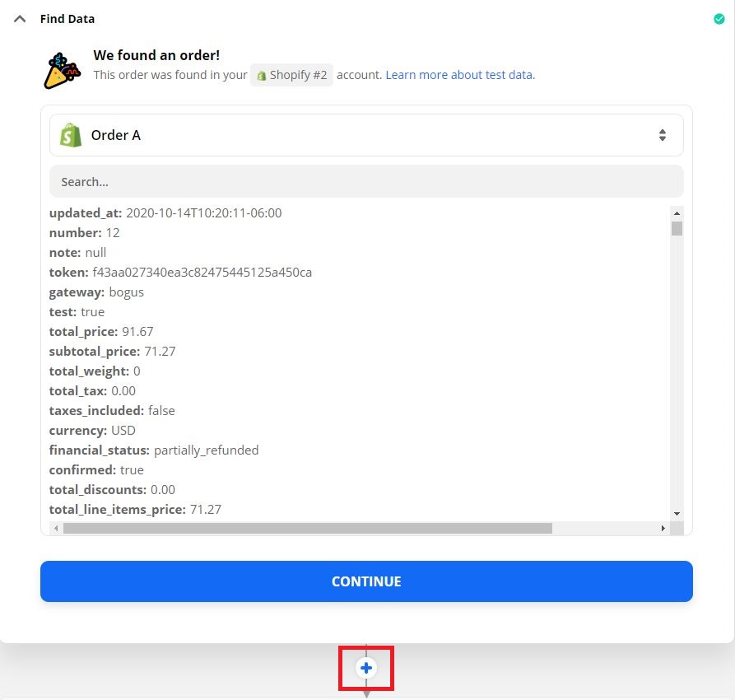The width and height of the screenshot is (735, 700).
Task: Click the horizontal scrollbar right arrow
Action: tap(663, 528)
